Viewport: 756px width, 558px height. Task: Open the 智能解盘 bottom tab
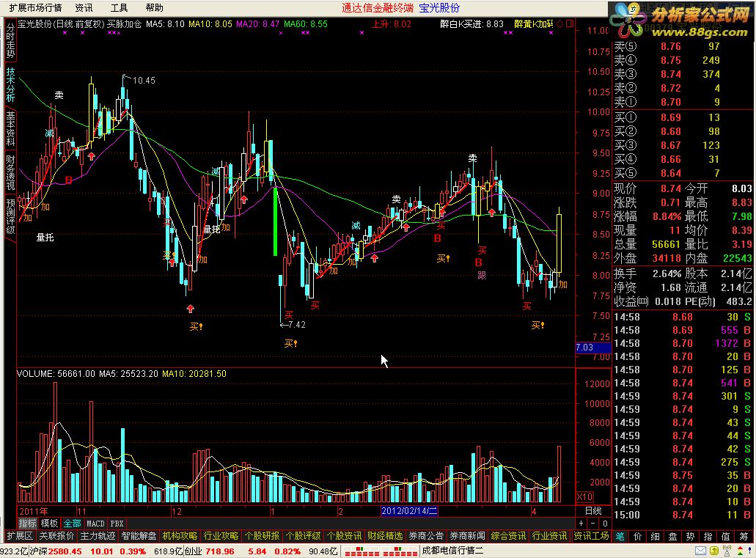click(x=139, y=536)
